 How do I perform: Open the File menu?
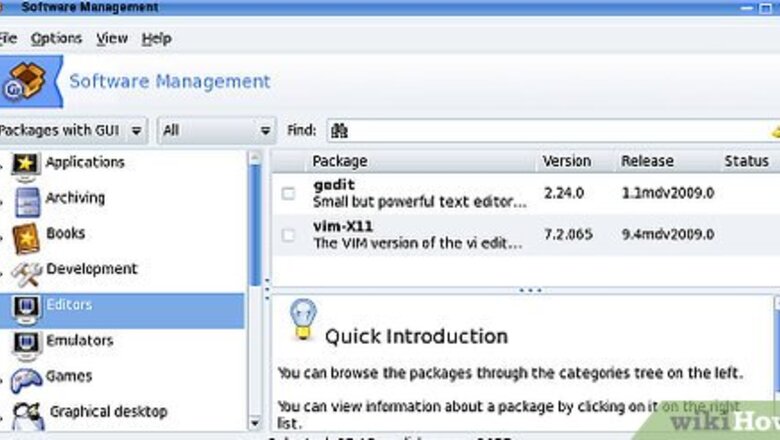point(8,38)
